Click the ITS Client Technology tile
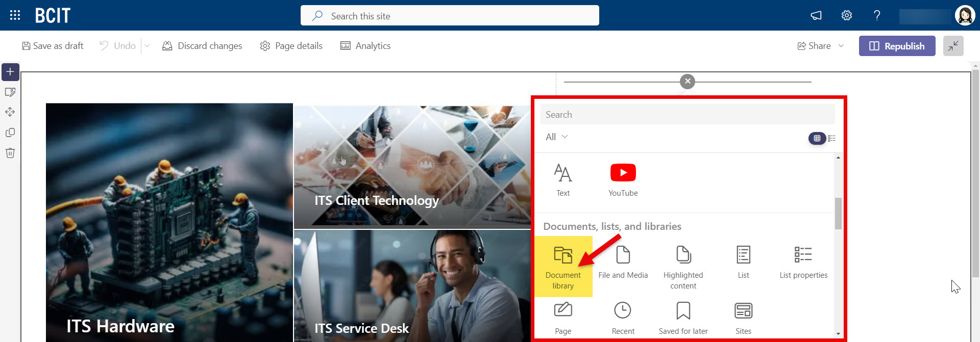 (412, 167)
